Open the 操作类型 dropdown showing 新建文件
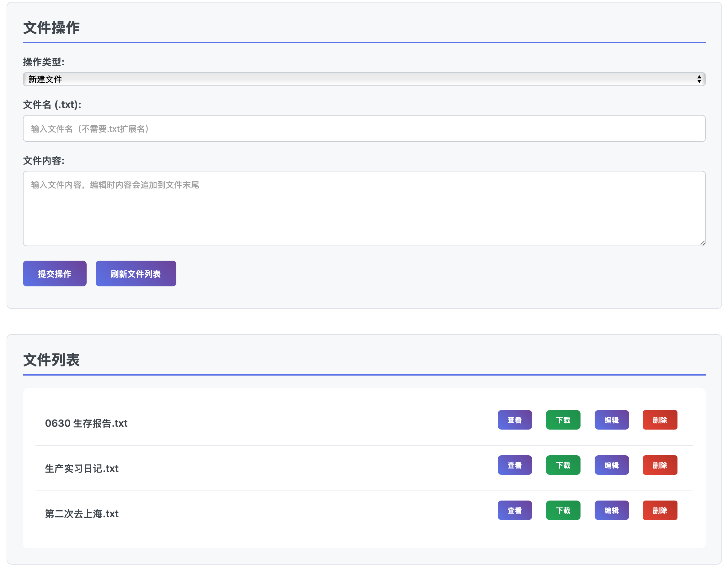 [364, 79]
